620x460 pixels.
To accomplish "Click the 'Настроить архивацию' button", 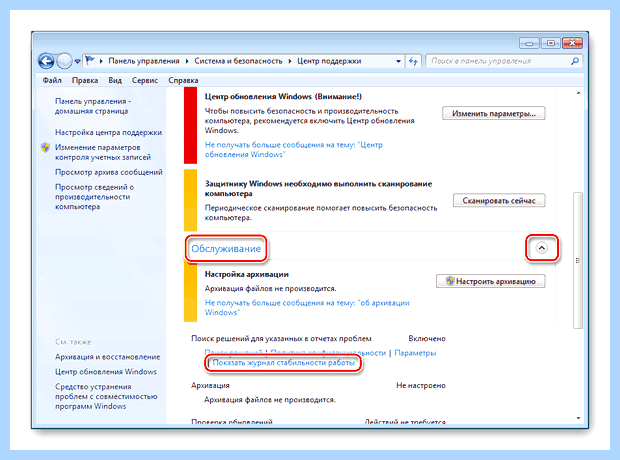I will [490, 281].
